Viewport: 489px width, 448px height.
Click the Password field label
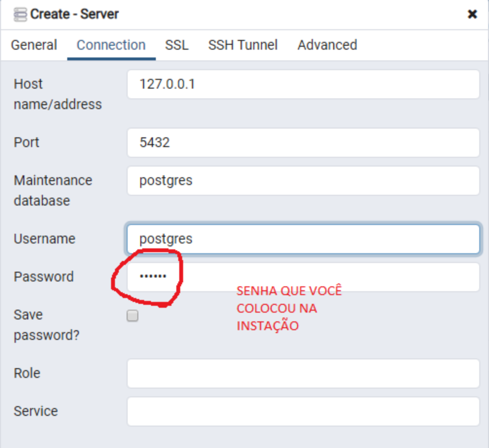43,277
